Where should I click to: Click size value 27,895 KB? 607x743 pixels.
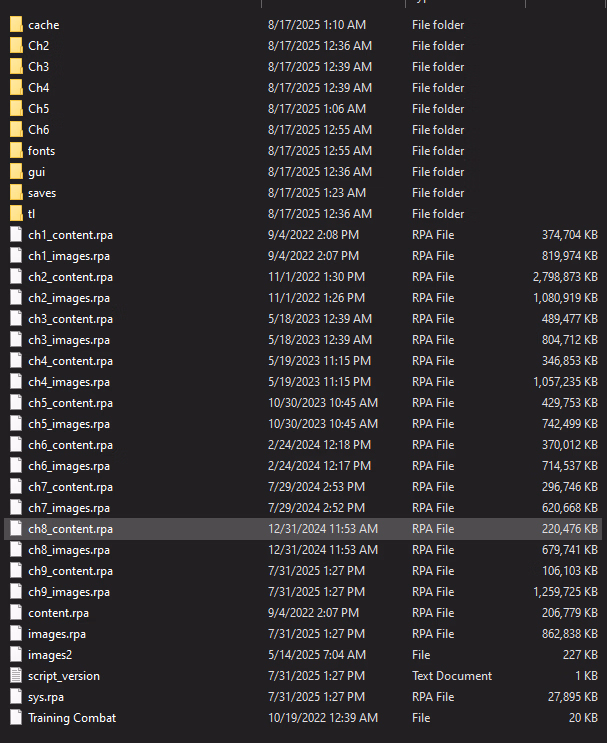(573, 697)
